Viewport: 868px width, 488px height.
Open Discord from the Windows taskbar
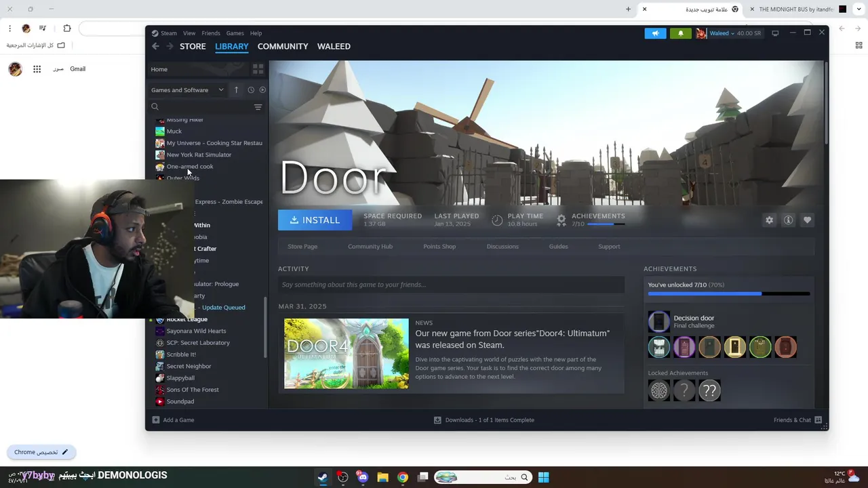point(363,477)
